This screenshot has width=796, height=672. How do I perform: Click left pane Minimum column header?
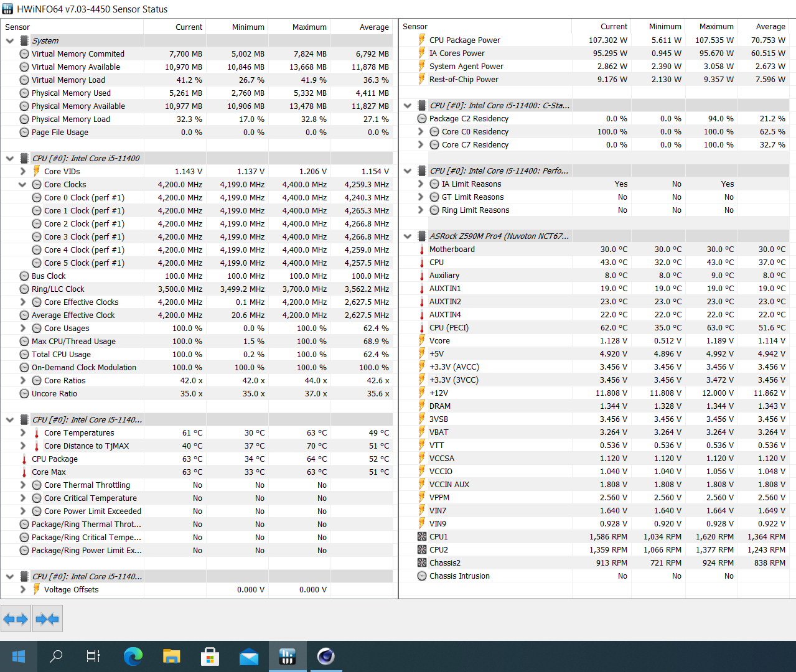pyautogui.click(x=237, y=27)
